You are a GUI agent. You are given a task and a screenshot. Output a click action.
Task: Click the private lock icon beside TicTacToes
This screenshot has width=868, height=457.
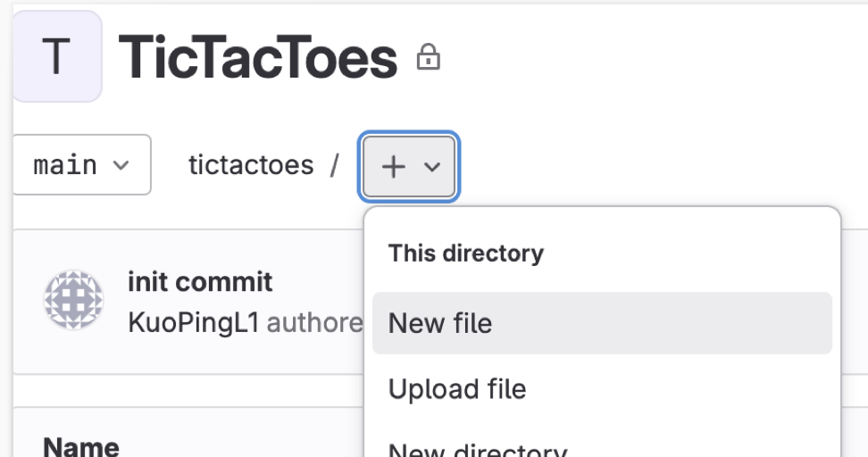(x=428, y=57)
